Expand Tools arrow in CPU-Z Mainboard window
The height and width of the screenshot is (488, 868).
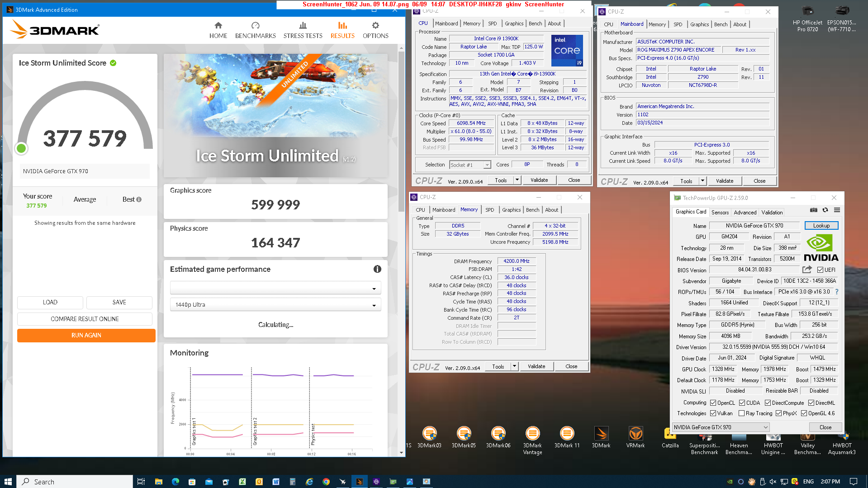[x=702, y=181]
